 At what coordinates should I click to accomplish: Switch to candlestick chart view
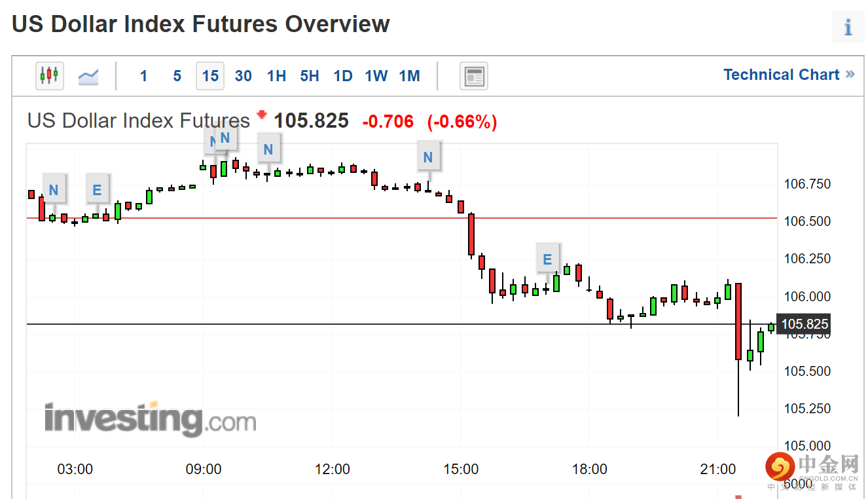49,76
